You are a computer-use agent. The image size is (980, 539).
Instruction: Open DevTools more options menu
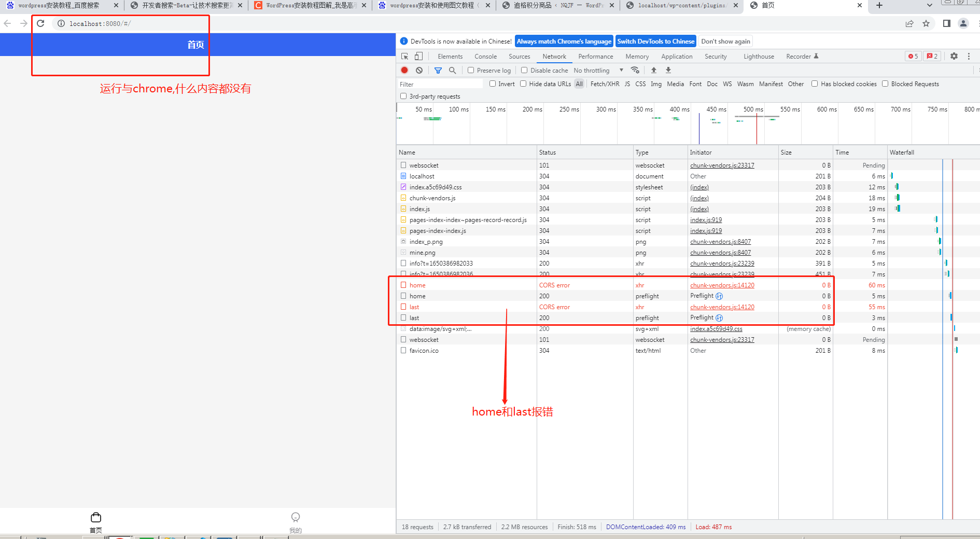click(x=969, y=56)
